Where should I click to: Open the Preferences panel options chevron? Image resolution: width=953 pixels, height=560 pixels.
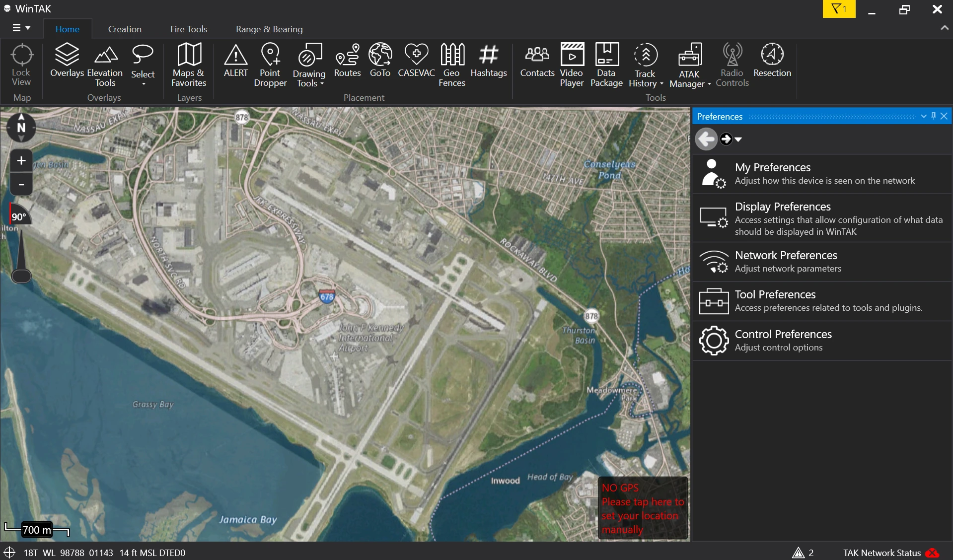pyautogui.click(x=923, y=116)
